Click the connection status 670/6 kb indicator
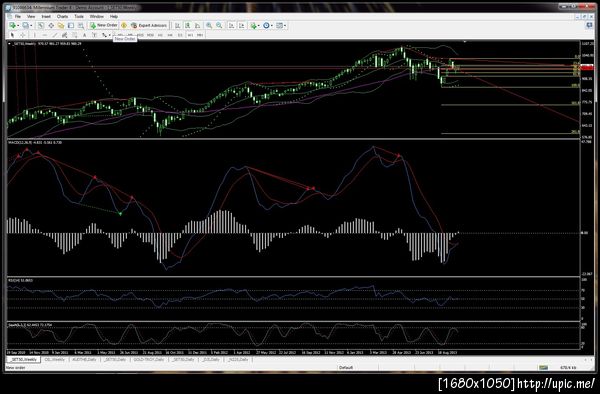Image resolution: width=600 pixels, height=394 pixels. point(568,367)
